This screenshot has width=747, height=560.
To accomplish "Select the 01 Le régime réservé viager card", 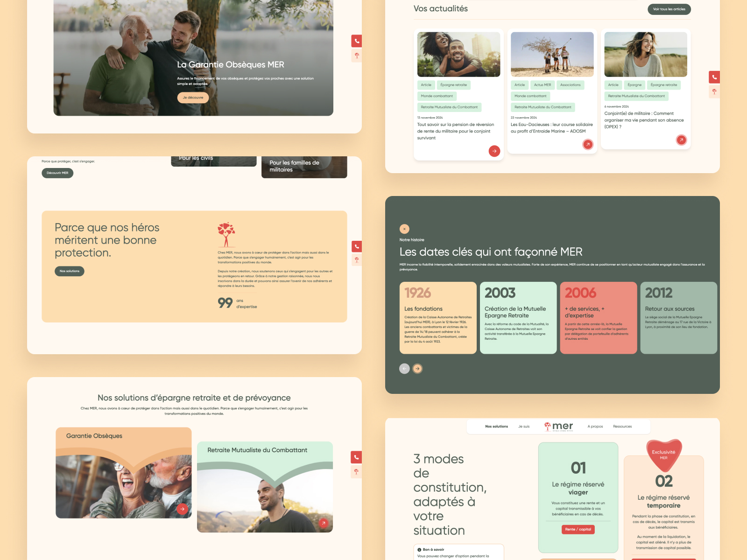I will click(578, 497).
